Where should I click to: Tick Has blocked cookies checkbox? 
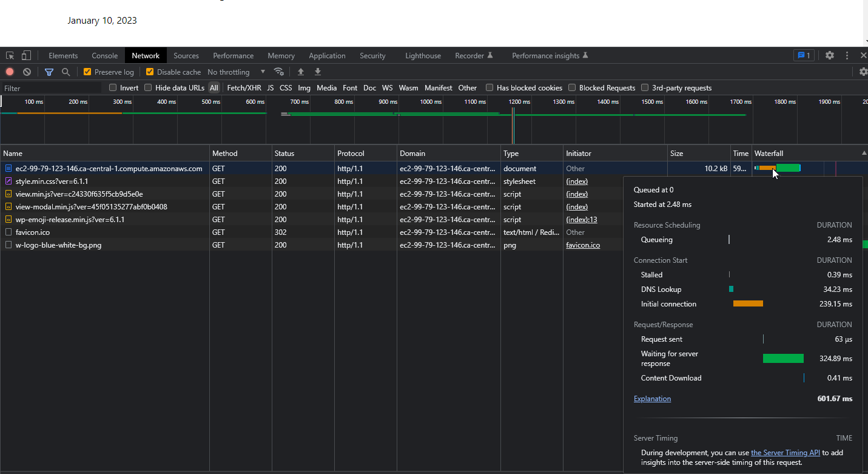tap(490, 87)
